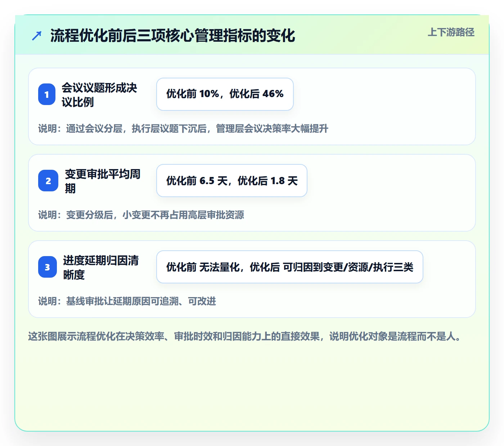This screenshot has width=504, height=446.
Task: Click the note starting 说明：通过会议分层
Action: pos(183,128)
